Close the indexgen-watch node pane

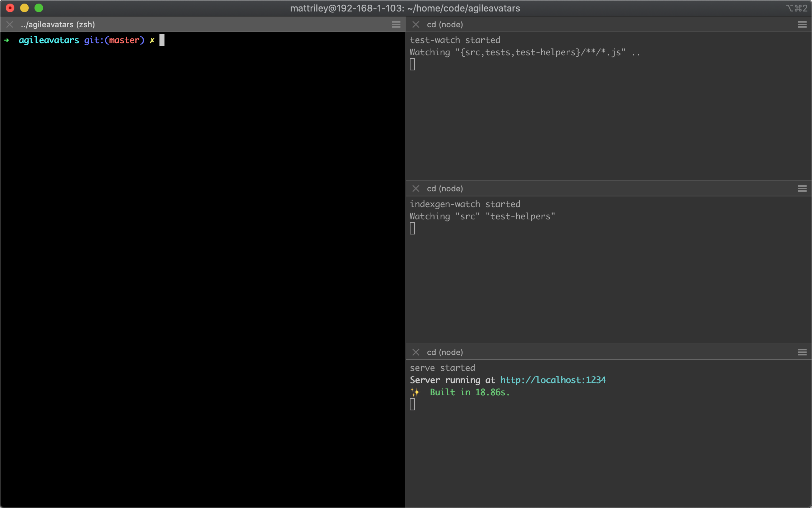[416, 188]
